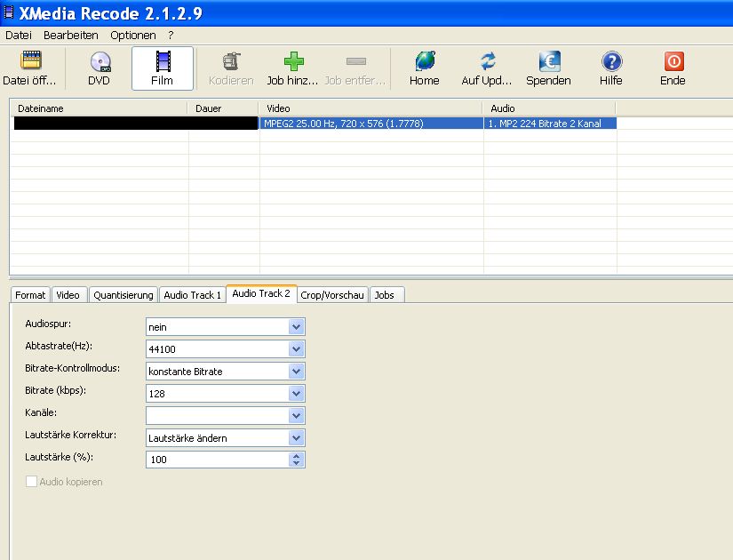The width and height of the screenshot is (733, 560).
Task: Open a file with Datei öffnen icon
Action: coord(31,60)
